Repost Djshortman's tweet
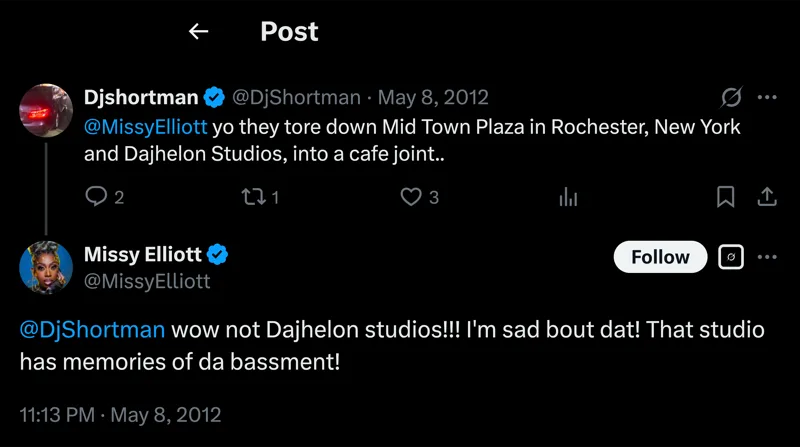Screen dimensions: 800x447 pyautogui.click(x=255, y=197)
